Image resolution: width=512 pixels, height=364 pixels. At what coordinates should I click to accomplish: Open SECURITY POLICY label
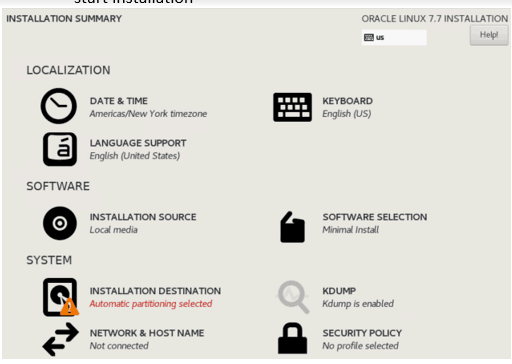click(362, 333)
